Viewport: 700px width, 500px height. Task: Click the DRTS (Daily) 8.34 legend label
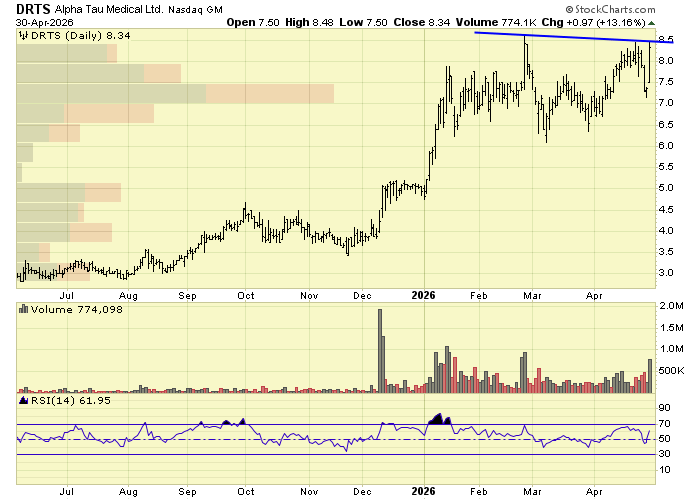(x=80, y=35)
